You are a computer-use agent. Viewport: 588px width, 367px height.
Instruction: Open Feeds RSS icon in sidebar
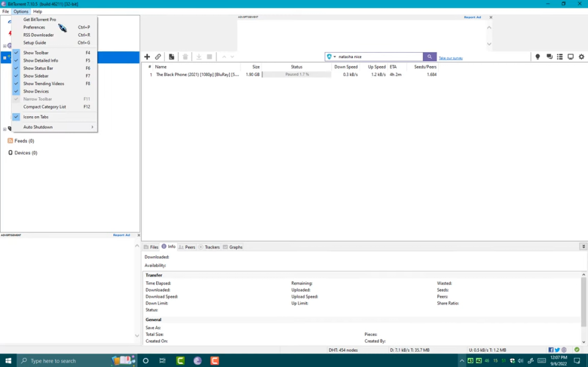10,141
